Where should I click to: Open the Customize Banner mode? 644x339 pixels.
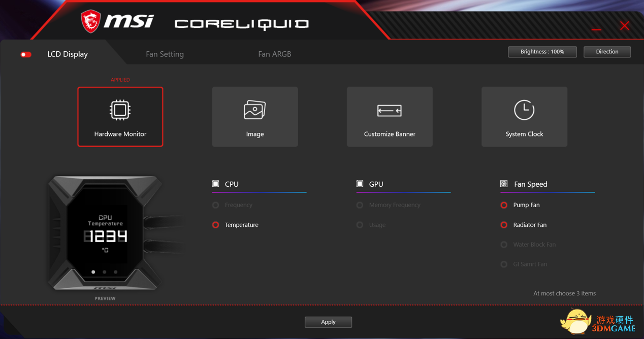pyautogui.click(x=390, y=117)
